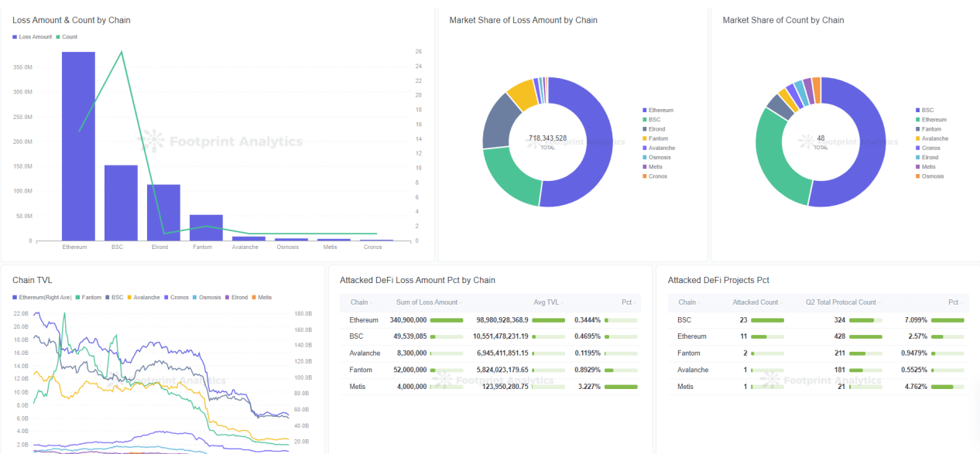Screen dimensions: 980x454
Task: Sort by Attacked Count column header
Action: coord(756,302)
